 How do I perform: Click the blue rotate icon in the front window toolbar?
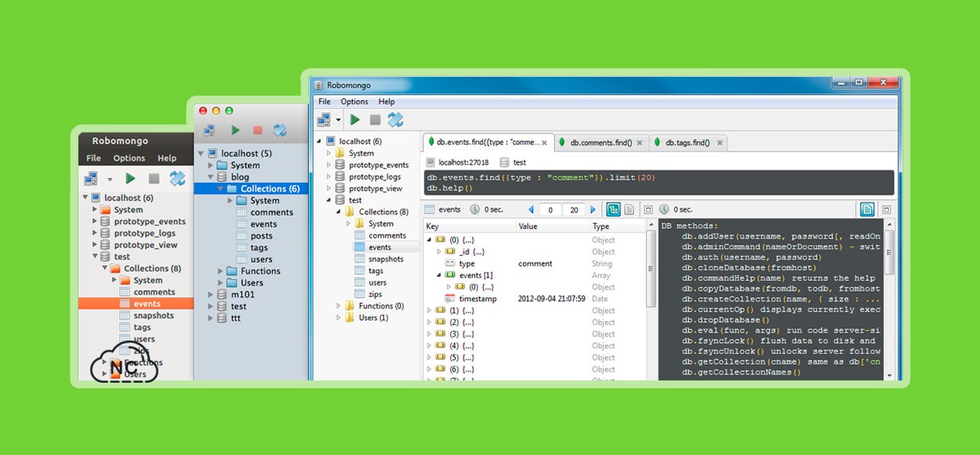click(396, 120)
